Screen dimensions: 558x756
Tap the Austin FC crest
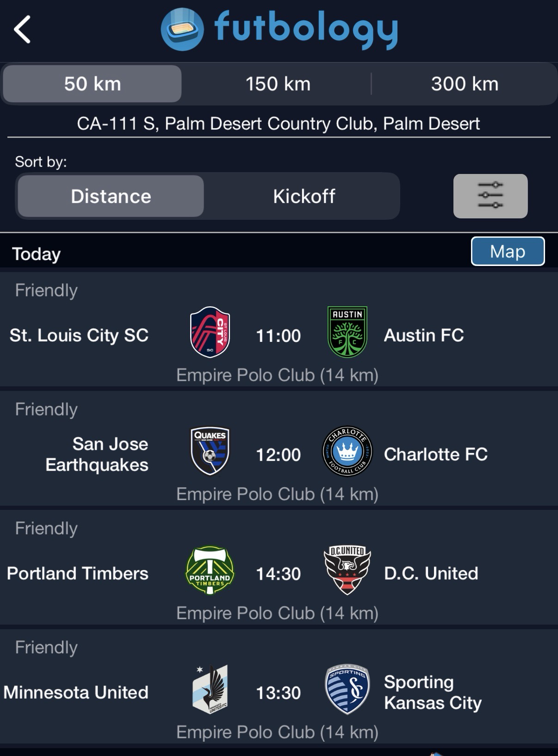[347, 332]
